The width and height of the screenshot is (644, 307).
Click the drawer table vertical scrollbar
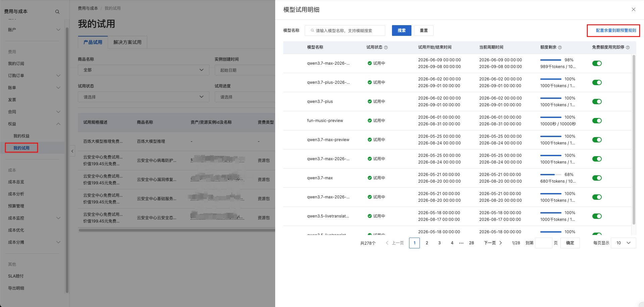pyautogui.click(x=634, y=139)
